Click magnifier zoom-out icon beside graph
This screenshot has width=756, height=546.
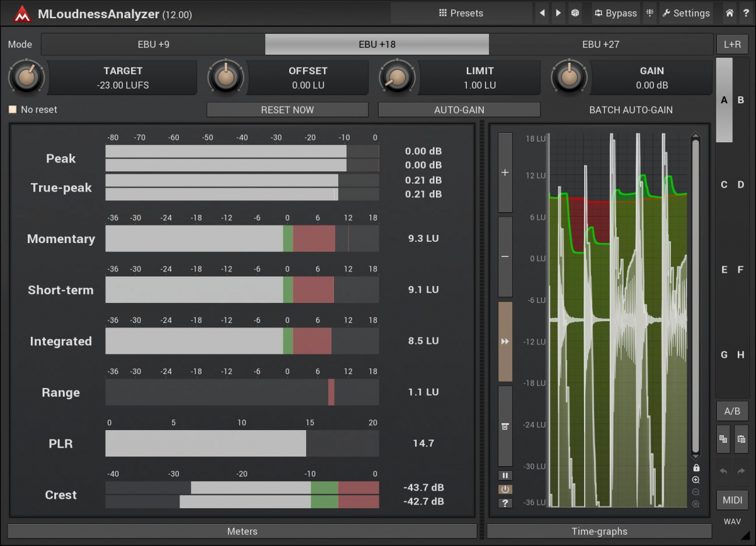(696, 492)
